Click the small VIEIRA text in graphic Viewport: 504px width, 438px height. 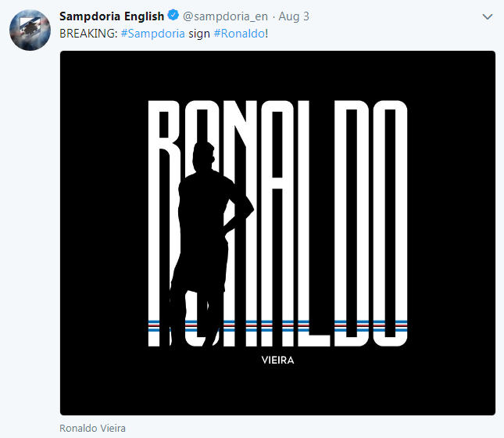pos(277,361)
